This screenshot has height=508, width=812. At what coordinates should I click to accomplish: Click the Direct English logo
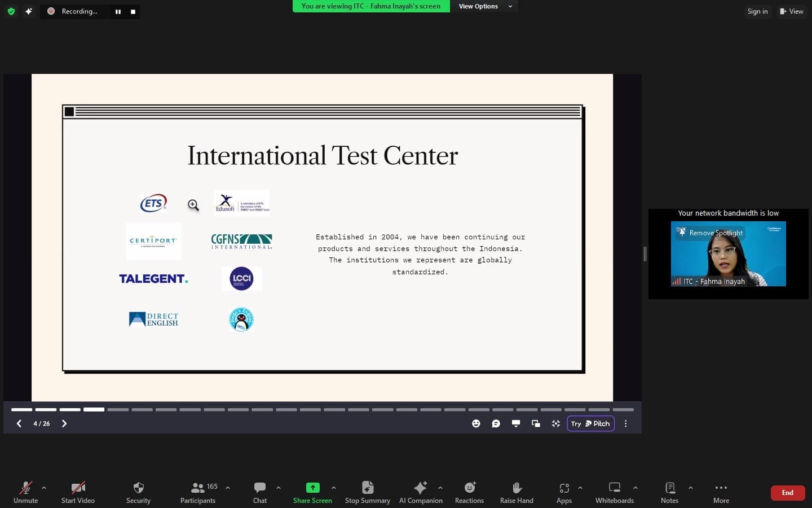153,319
